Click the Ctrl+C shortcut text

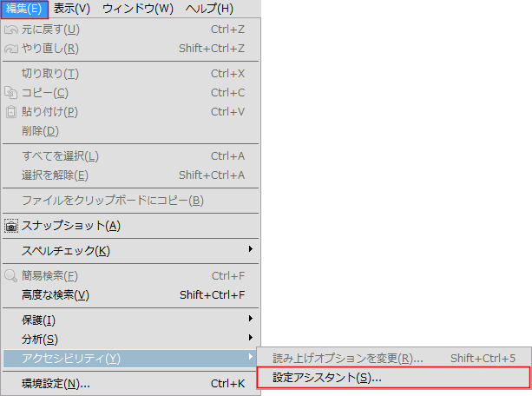click(227, 92)
